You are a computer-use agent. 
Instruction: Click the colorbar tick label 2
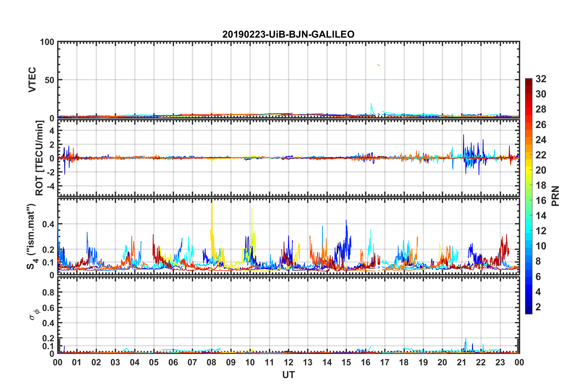[538, 307]
